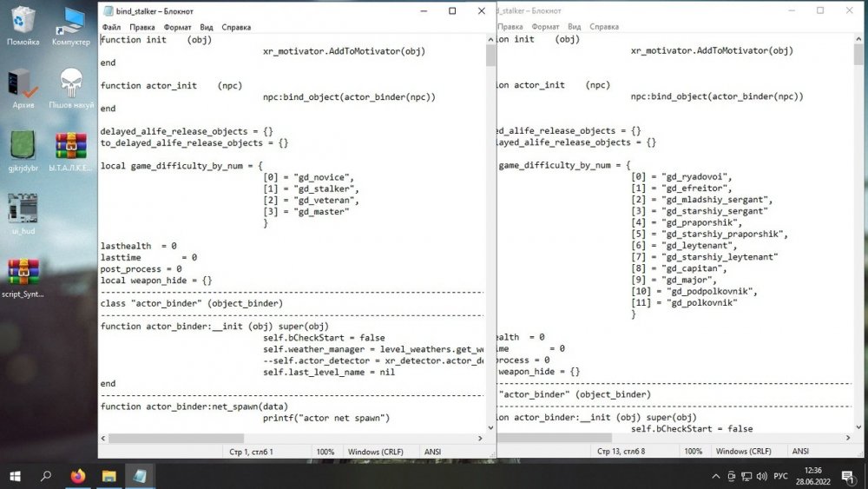This screenshot has height=489, width=868.
Task: Click "Windows (CRLF)" in left status bar
Action: (x=376, y=452)
